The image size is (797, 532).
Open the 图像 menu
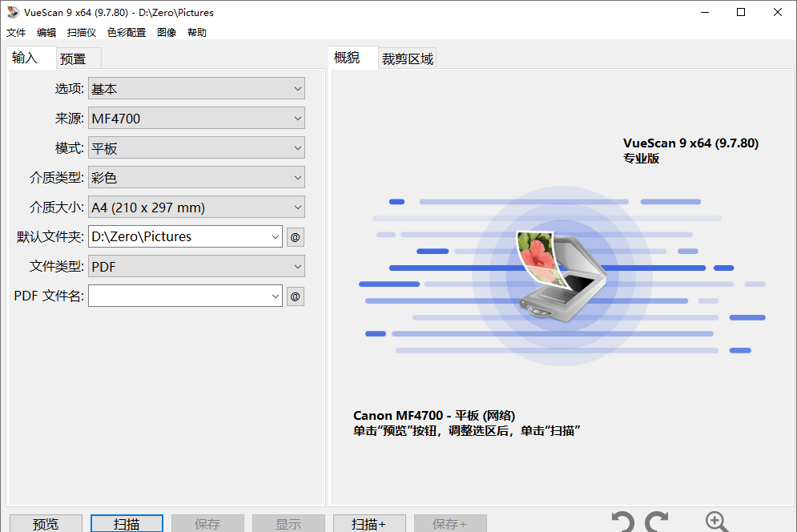(167, 33)
